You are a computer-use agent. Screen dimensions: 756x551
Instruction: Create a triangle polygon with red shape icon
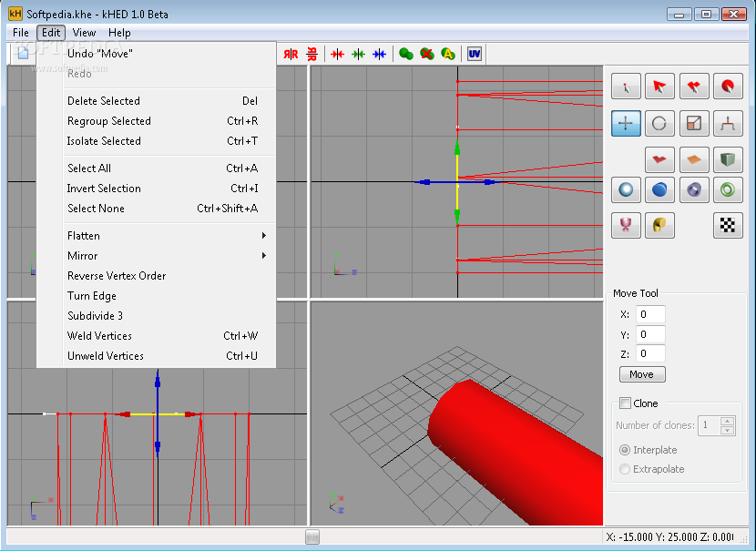pyautogui.click(x=659, y=159)
